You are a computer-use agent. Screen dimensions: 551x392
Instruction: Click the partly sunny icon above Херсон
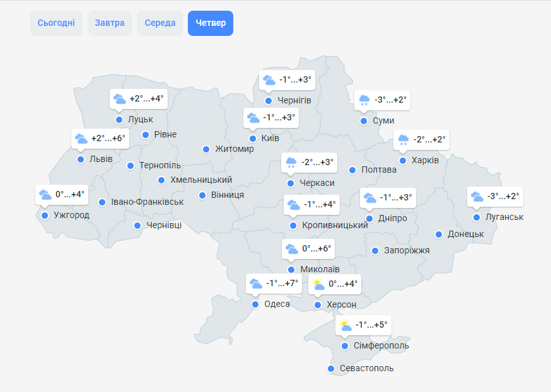click(x=318, y=284)
